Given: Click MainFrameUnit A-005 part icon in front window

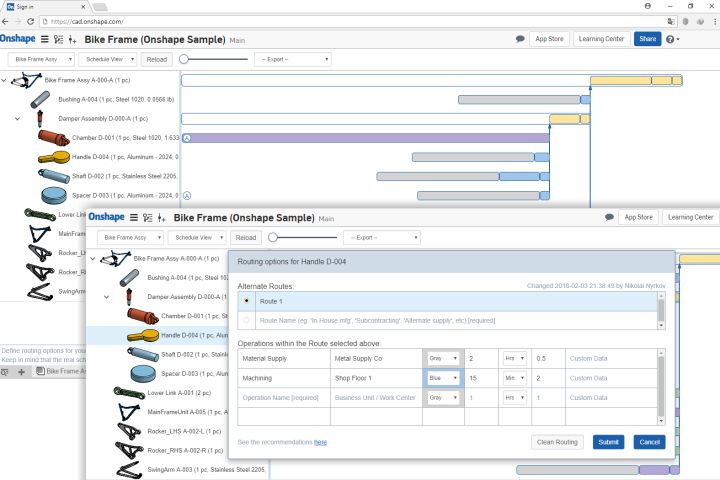Looking at the screenshot, I should (129, 412).
